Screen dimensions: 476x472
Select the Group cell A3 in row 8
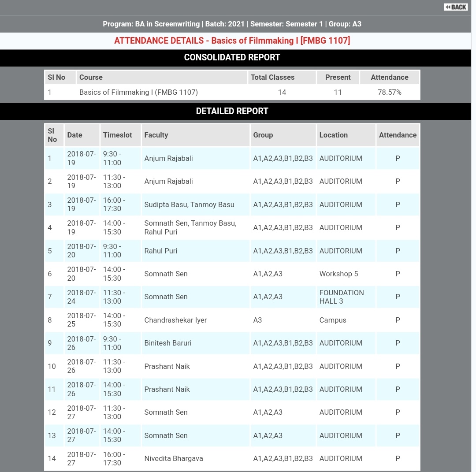pyautogui.click(x=257, y=320)
